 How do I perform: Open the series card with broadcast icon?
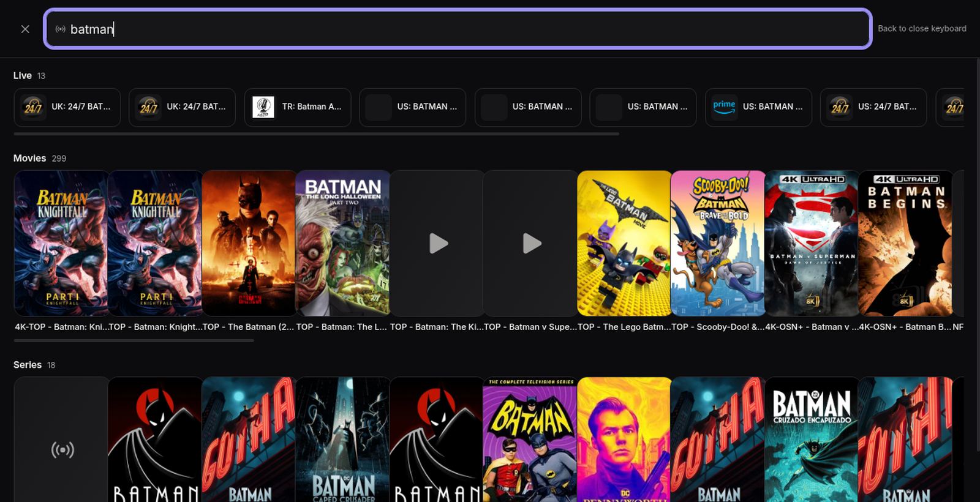point(61,440)
